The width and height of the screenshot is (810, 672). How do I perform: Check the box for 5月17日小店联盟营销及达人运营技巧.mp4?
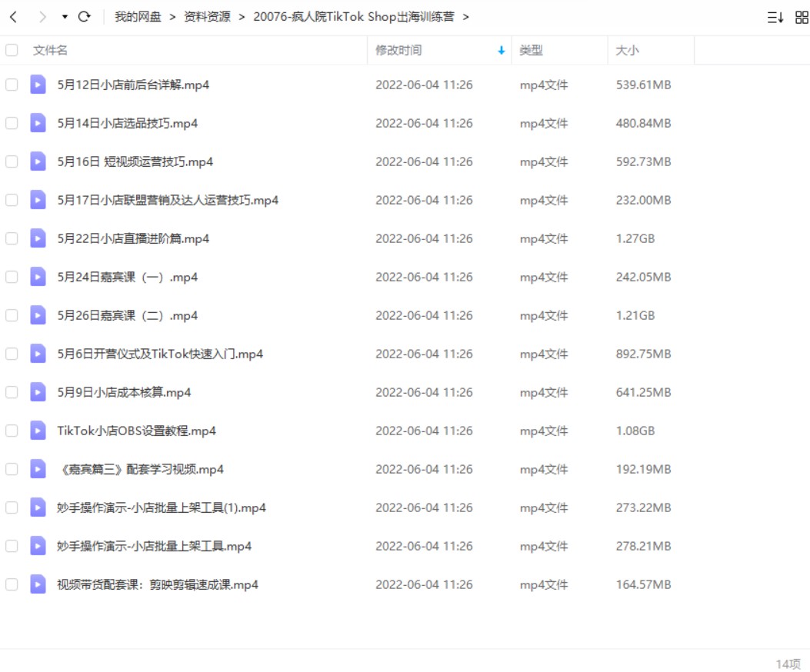click(x=12, y=200)
